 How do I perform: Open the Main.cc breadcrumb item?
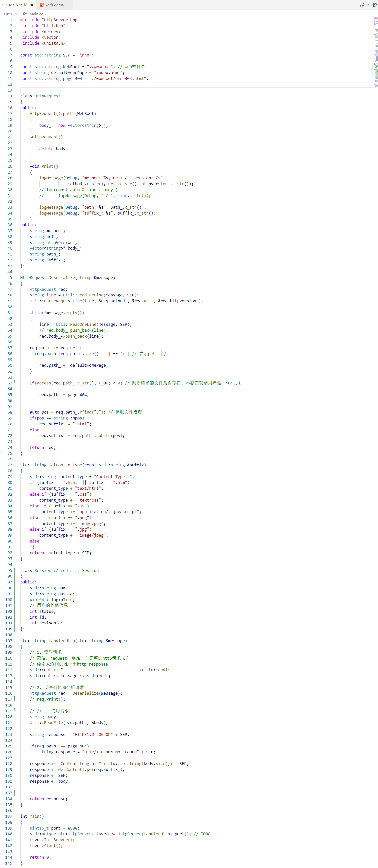tap(36, 14)
